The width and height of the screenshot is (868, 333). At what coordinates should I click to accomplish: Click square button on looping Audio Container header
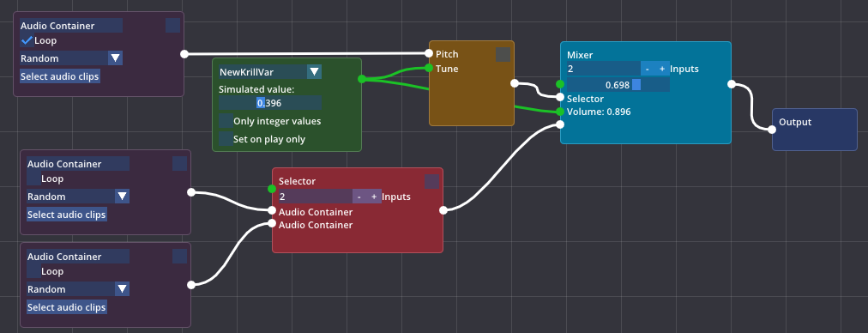coord(172,25)
